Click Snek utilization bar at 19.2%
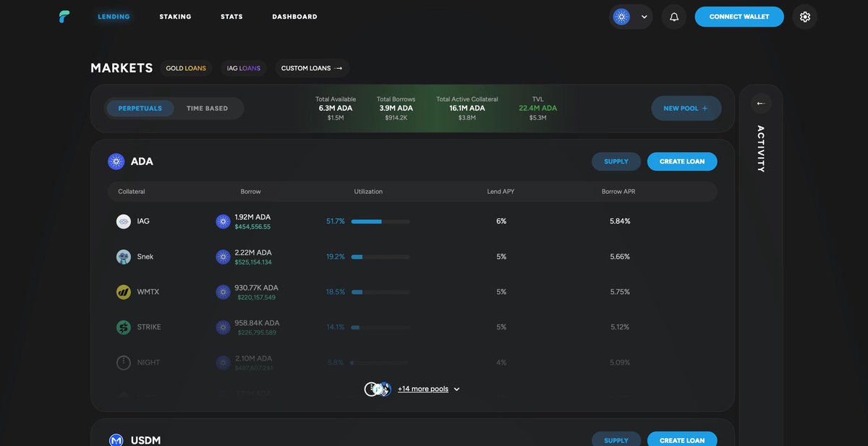The height and width of the screenshot is (446, 868). click(380, 257)
